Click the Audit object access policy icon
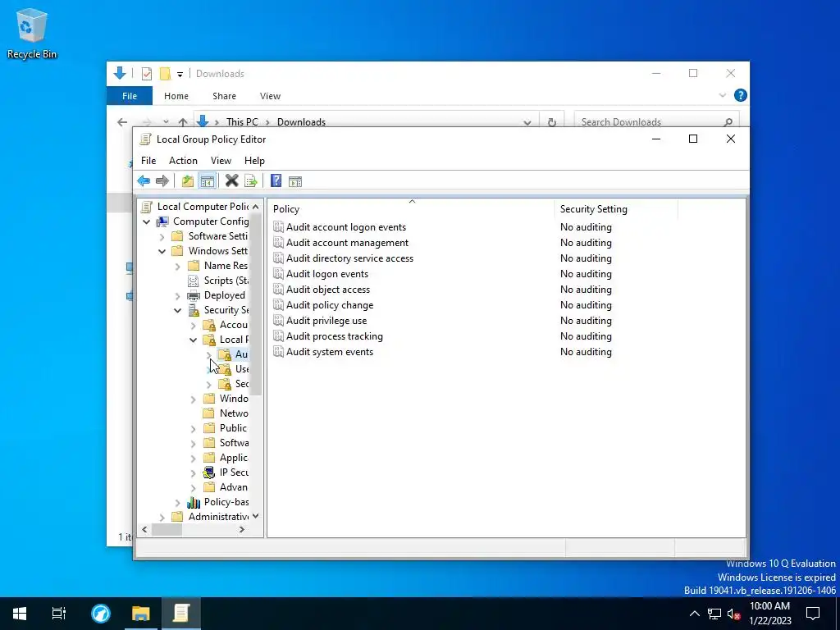The image size is (840, 630). (278, 290)
